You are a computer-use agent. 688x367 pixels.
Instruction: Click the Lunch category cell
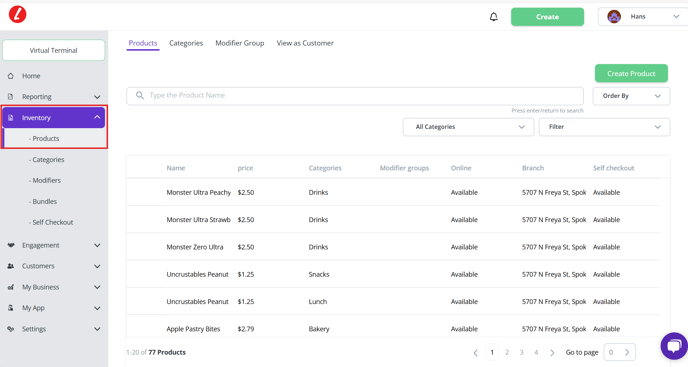point(318,302)
